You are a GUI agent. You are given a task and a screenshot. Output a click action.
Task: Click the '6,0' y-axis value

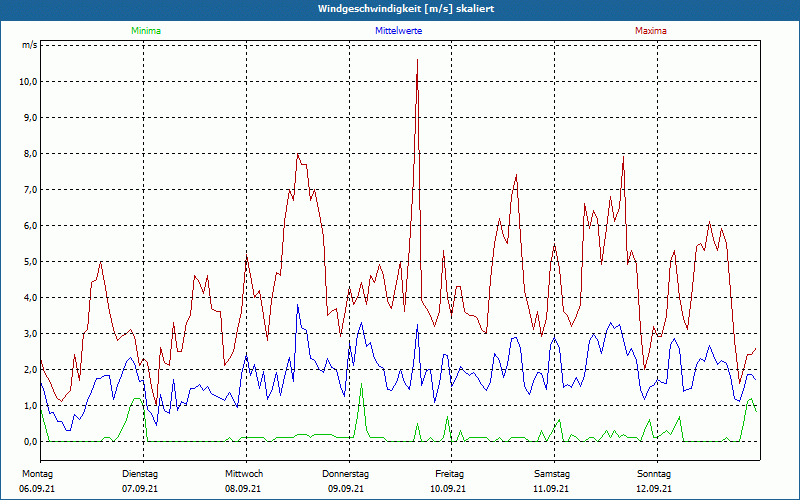(x=31, y=226)
